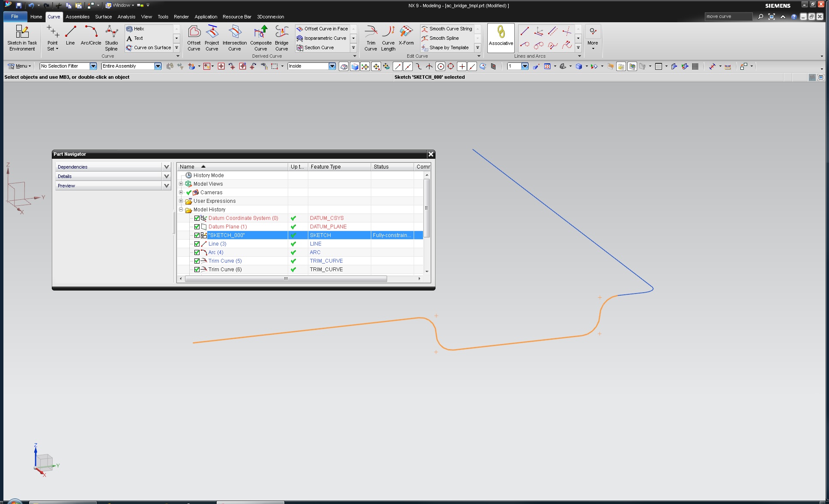Open the Curve on Surface tool
829x504 pixels.
coord(149,47)
